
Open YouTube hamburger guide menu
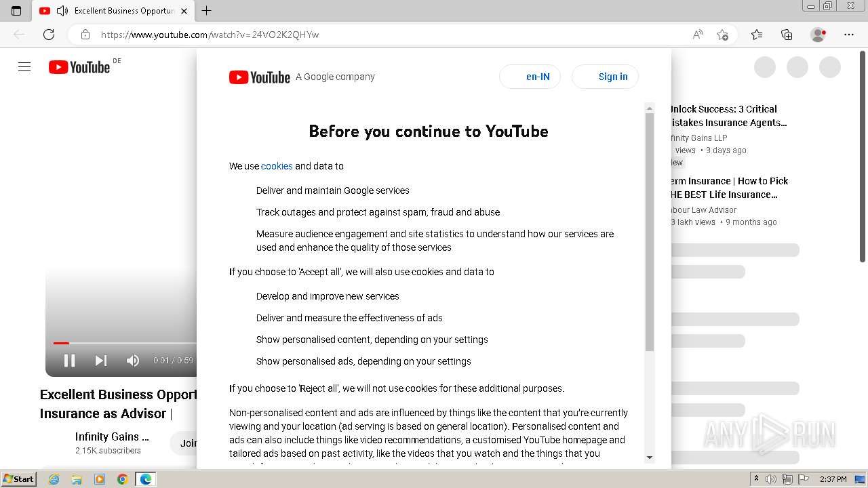click(24, 67)
